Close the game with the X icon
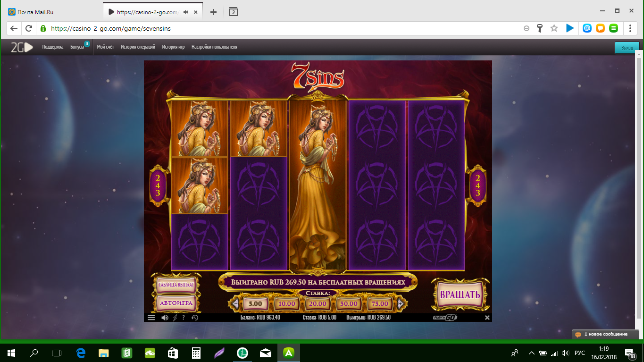Viewport: 644px width, 362px height. pos(487,318)
